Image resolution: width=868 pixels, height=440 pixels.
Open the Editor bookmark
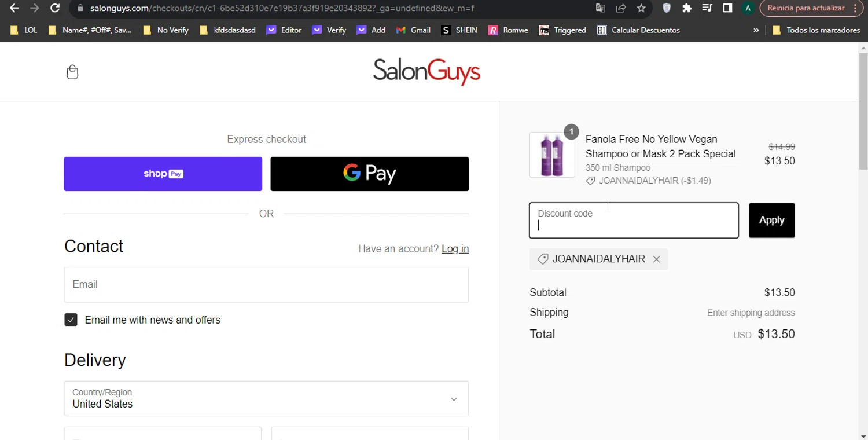(x=284, y=30)
